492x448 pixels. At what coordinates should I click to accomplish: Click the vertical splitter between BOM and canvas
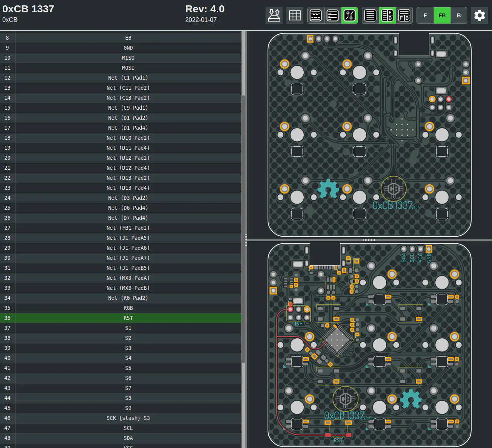click(x=246, y=240)
